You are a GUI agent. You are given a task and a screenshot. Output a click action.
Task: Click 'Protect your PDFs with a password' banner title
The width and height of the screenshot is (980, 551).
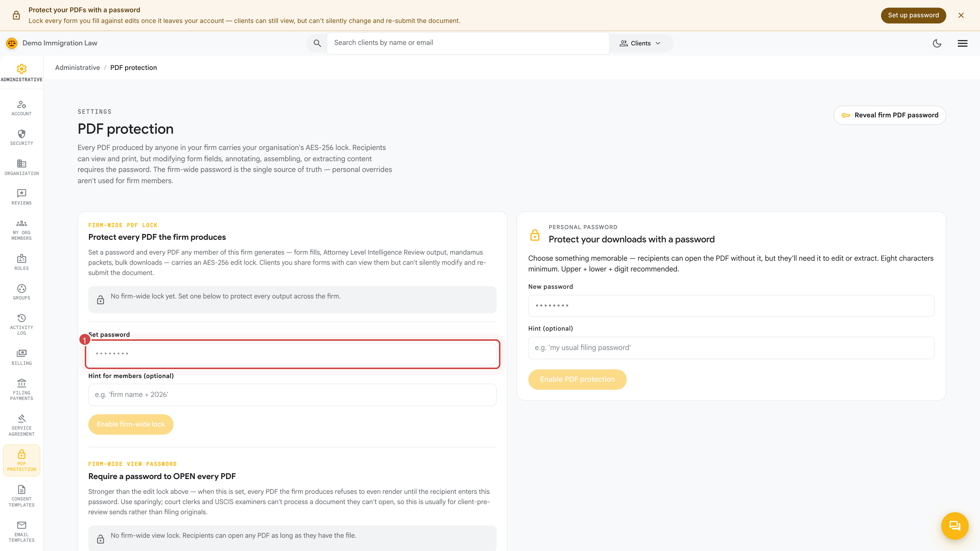coord(84,10)
